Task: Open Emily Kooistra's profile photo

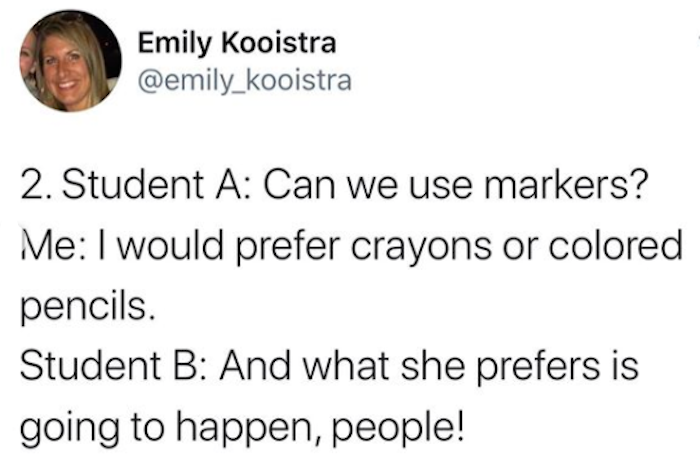Action: coord(71,61)
